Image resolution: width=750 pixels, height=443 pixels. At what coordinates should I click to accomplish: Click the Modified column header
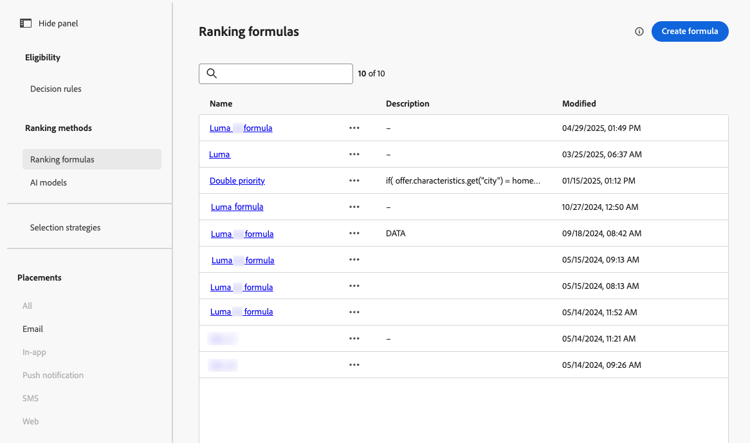click(579, 103)
